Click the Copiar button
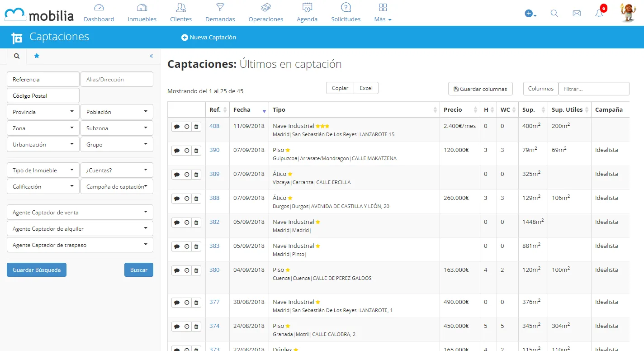This screenshot has height=351, width=644. [340, 88]
